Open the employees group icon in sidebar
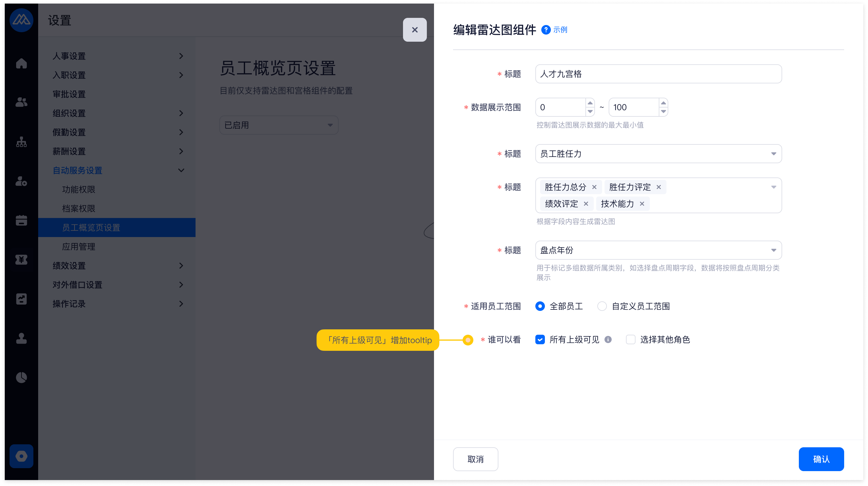The width and height of the screenshot is (868, 486). pos(21,102)
